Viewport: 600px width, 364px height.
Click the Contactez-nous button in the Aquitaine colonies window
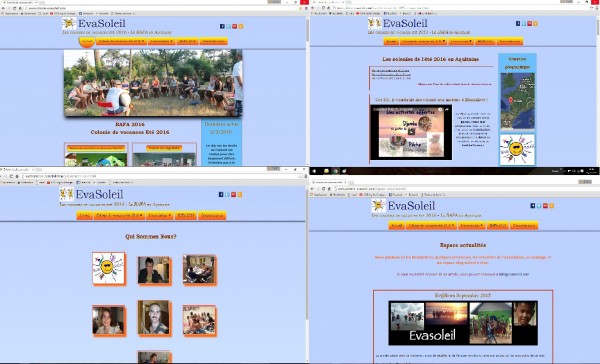[510, 41]
